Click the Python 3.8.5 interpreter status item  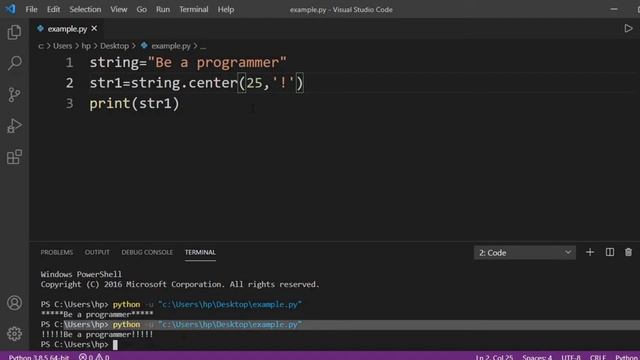39,357
